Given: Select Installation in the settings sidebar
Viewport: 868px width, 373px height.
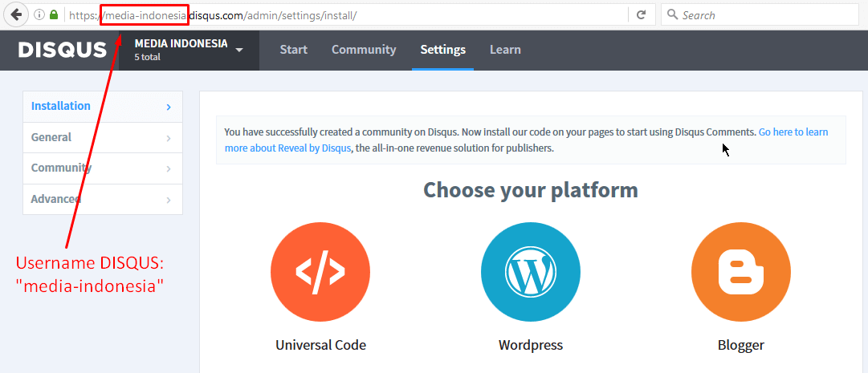Looking at the screenshot, I should click(103, 106).
